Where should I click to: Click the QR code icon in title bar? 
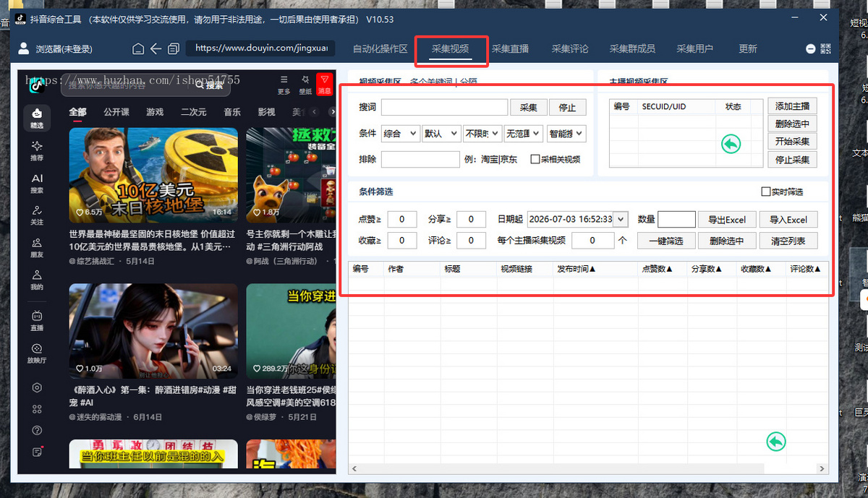[x=826, y=49]
